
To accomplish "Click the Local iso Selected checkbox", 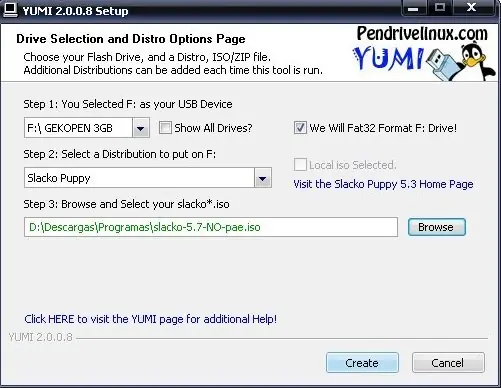I will pos(300,165).
